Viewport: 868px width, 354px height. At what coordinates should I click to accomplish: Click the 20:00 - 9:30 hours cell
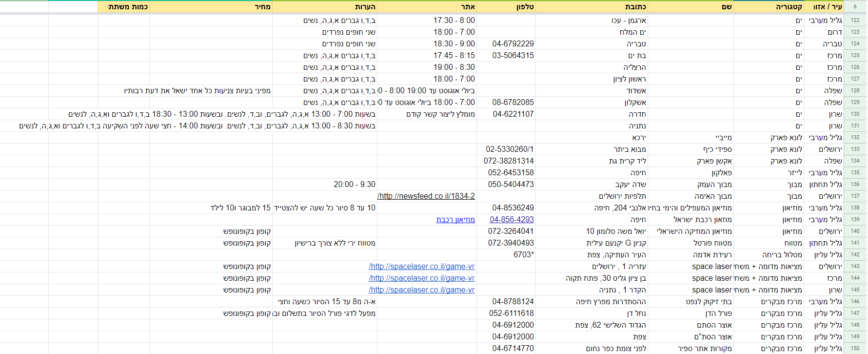[355, 185]
